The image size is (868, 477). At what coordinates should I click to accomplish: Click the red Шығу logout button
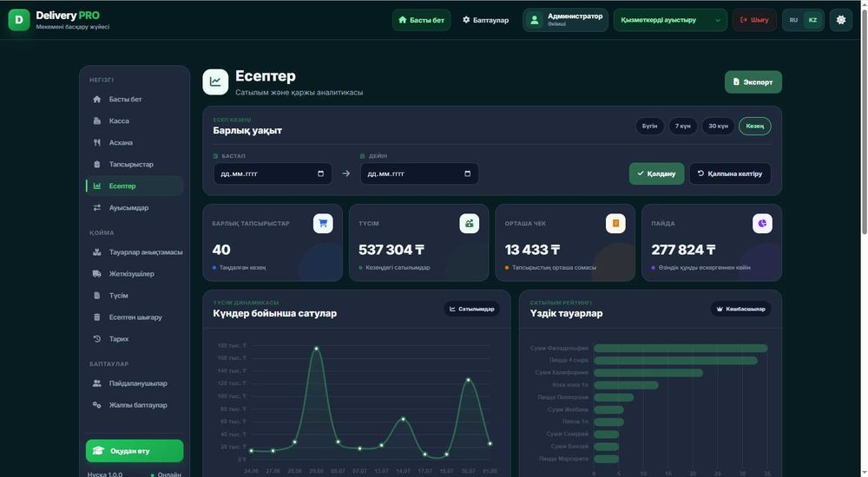(754, 20)
